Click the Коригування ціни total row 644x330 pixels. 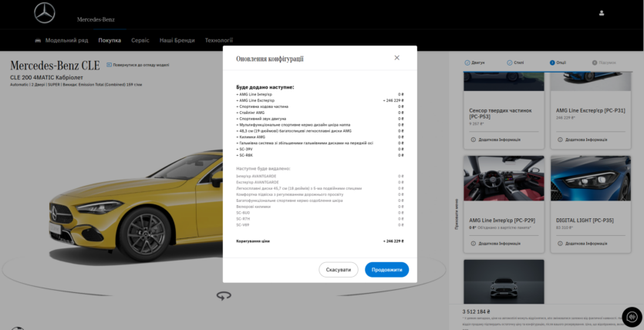coord(320,241)
